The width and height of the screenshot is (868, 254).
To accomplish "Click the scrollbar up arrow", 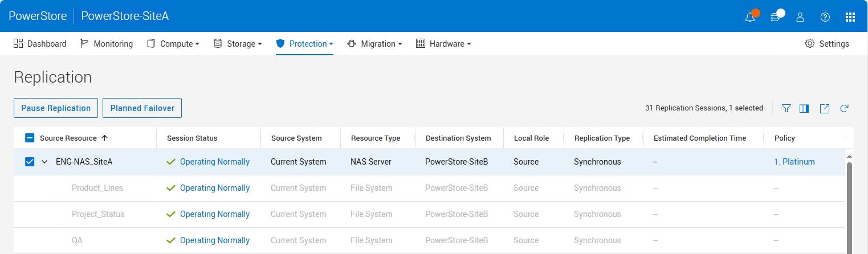I will tap(850, 156).
